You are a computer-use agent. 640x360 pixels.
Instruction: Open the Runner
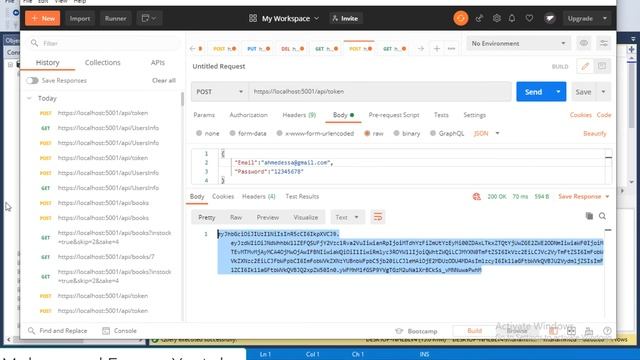coord(116,18)
